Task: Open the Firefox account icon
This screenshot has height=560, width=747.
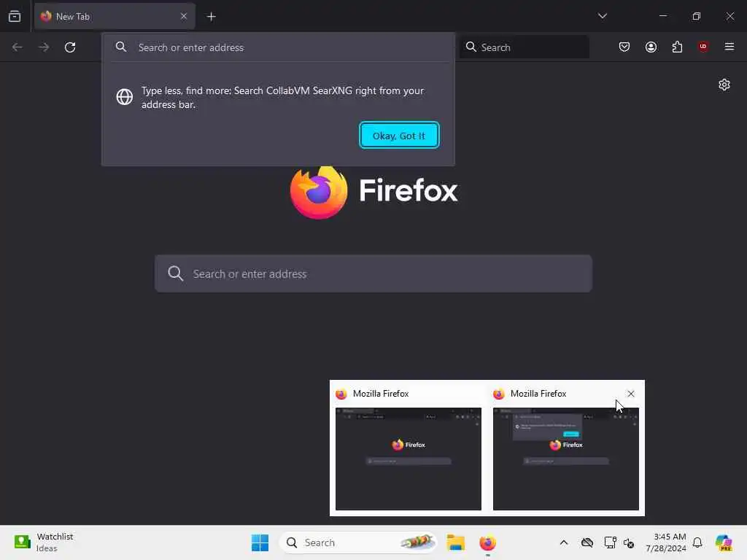Action: click(x=651, y=47)
